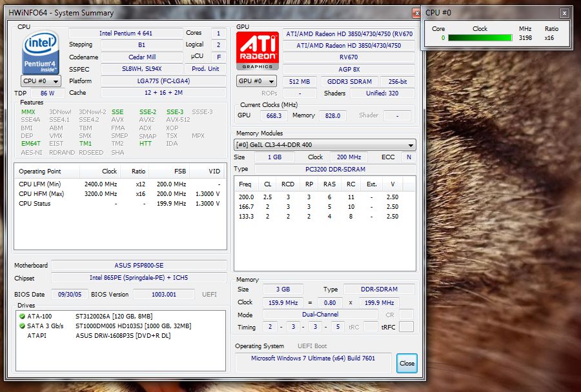
Task: Click the memory size 3 GB field
Action: [283, 289]
